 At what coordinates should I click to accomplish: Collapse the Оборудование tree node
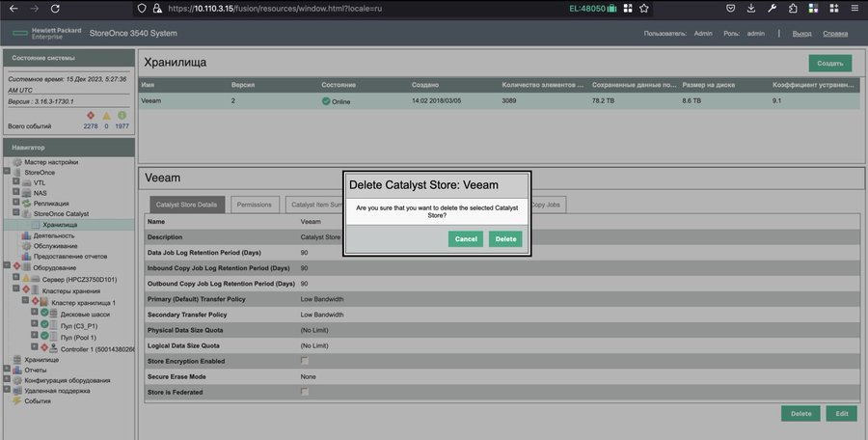(x=7, y=266)
